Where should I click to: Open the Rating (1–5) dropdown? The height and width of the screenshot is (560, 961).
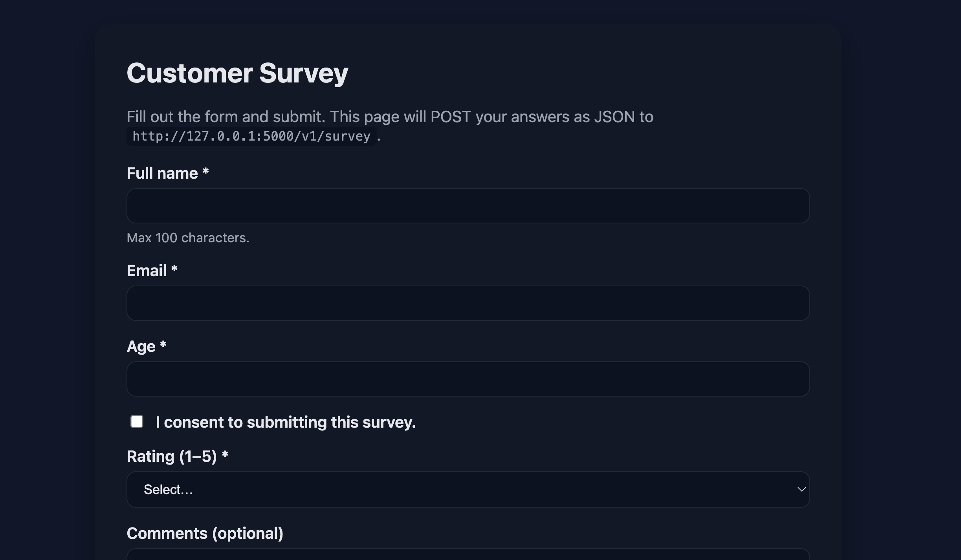[468, 489]
